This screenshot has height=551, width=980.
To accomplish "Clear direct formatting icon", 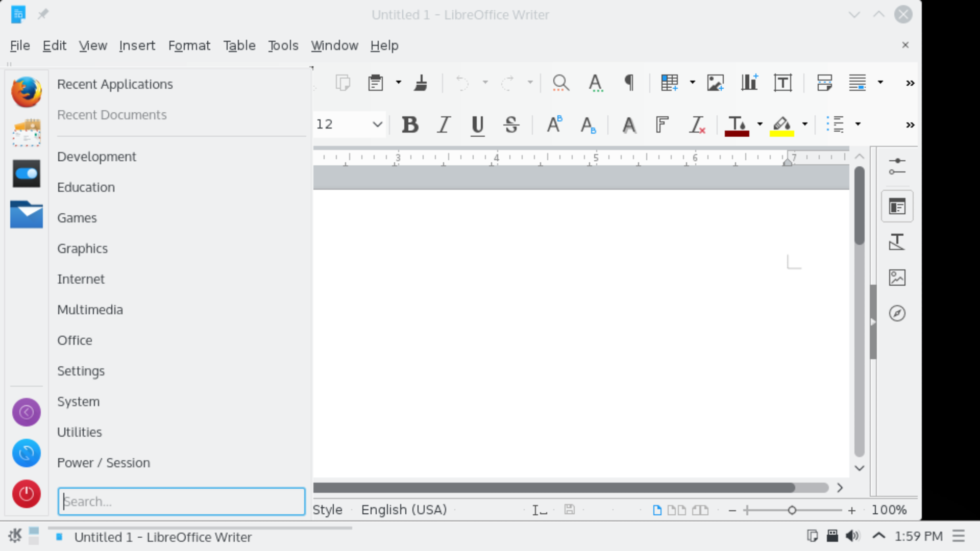I will click(697, 124).
